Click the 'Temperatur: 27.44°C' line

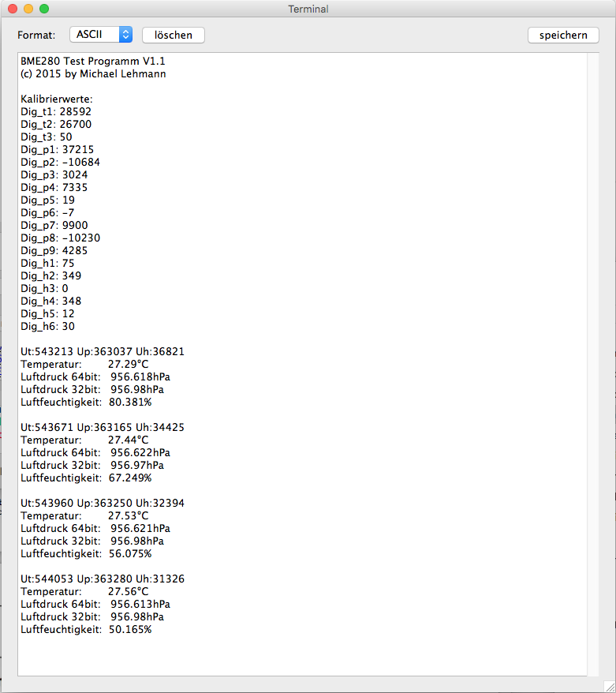click(84, 440)
